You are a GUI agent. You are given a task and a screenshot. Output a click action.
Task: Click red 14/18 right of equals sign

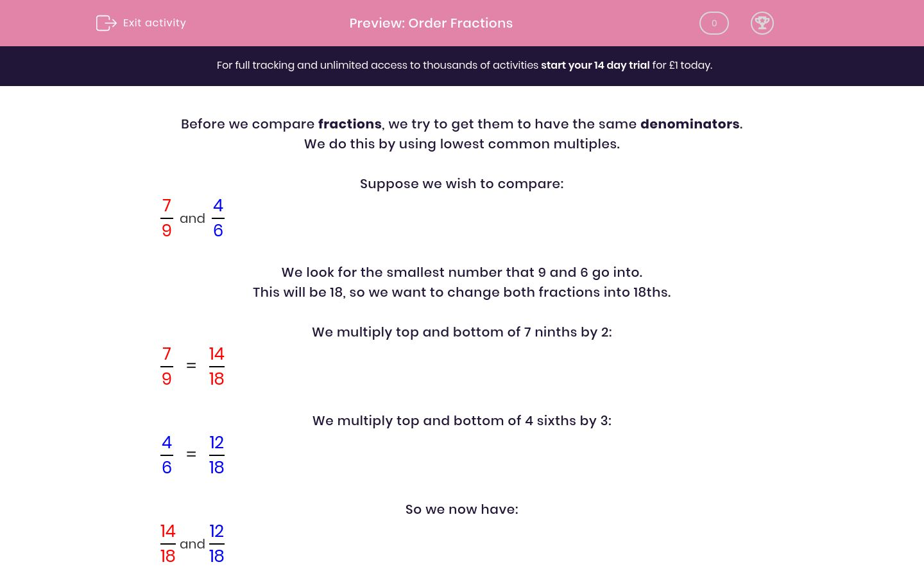[216, 367]
